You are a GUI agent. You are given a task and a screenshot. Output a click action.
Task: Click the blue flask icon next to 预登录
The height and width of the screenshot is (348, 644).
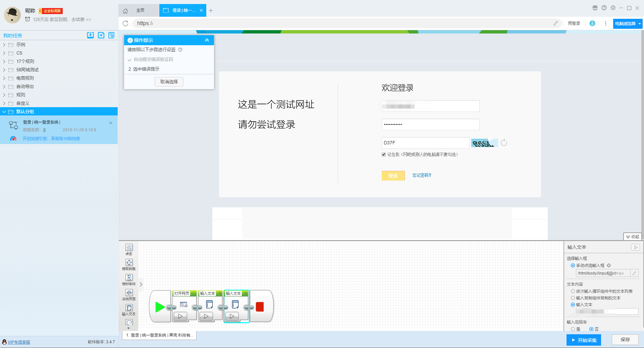[x=592, y=23]
